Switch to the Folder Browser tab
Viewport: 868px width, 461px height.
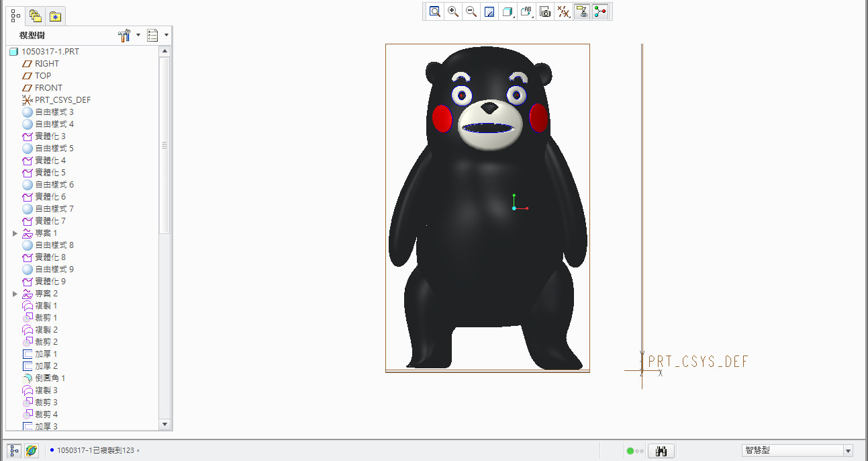[x=36, y=17]
